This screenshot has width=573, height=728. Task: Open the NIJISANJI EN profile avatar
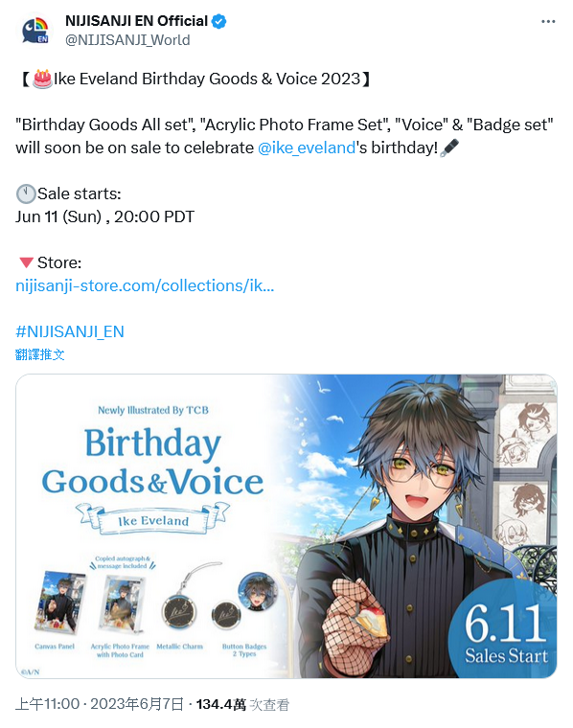(x=35, y=31)
